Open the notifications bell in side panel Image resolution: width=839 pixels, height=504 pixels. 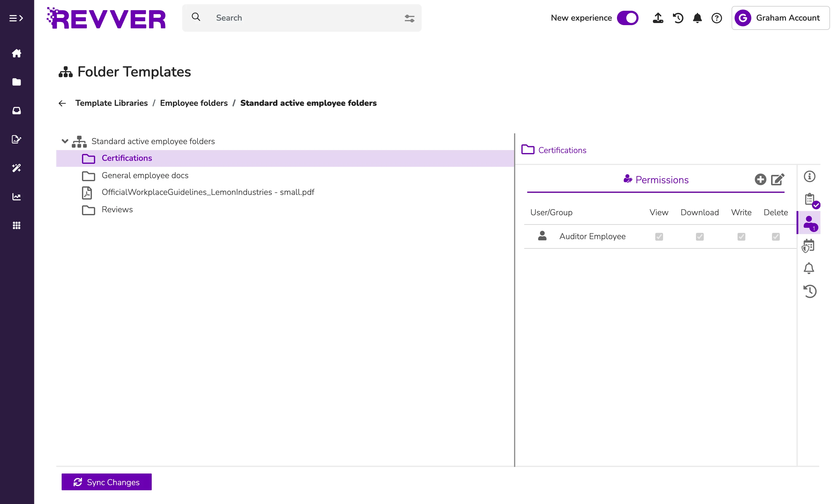[x=809, y=268]
